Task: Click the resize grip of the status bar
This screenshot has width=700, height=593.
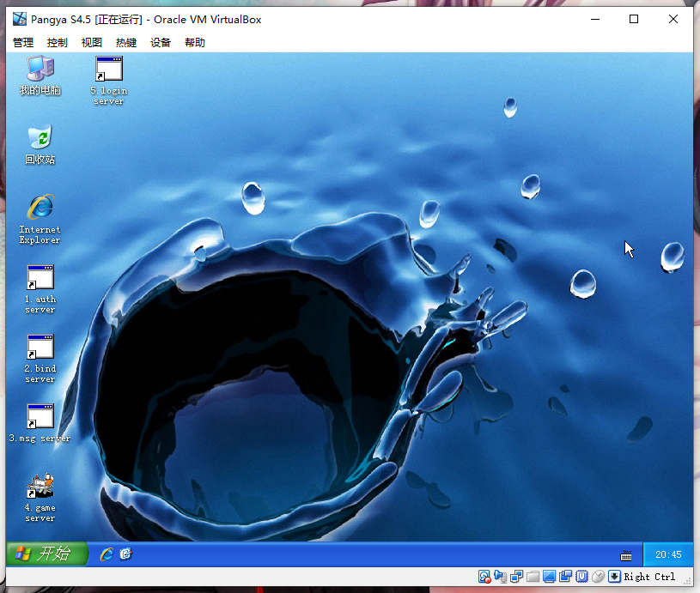Action: point(688,580)
